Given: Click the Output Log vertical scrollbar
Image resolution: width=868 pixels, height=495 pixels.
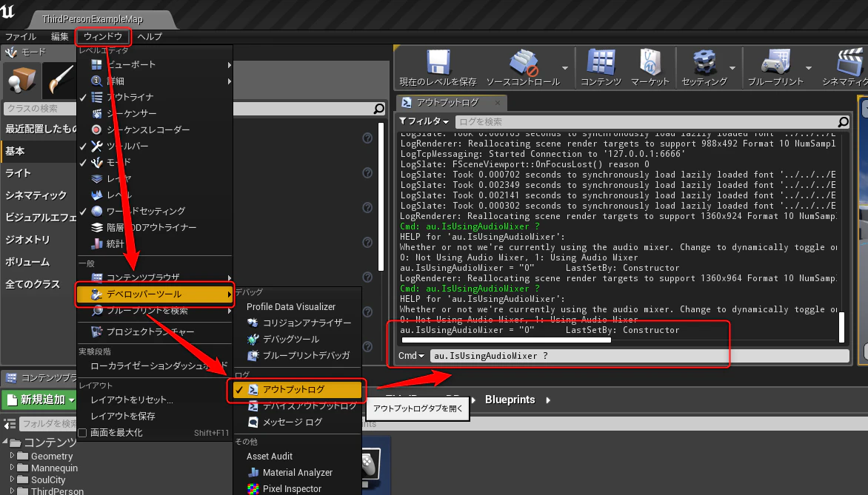Looking at the screenshot, I should pos(841,328).
